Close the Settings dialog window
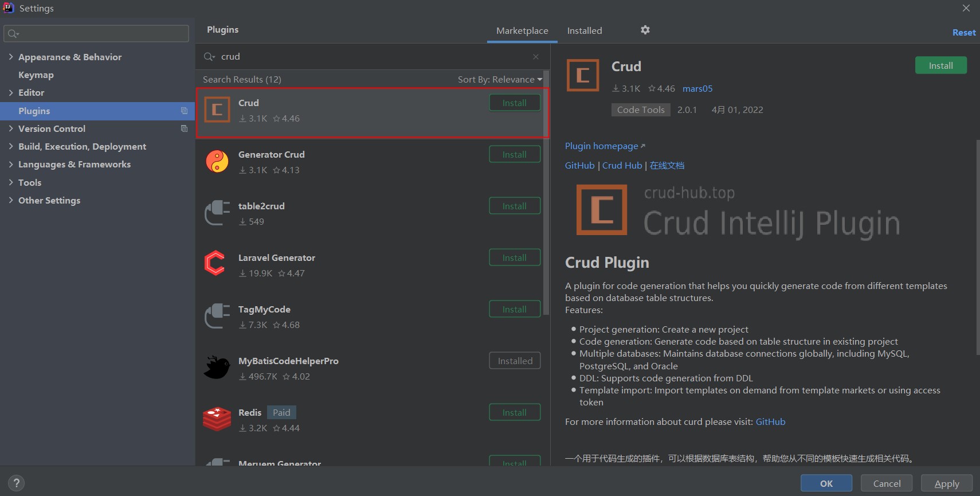 pos(966,8)
